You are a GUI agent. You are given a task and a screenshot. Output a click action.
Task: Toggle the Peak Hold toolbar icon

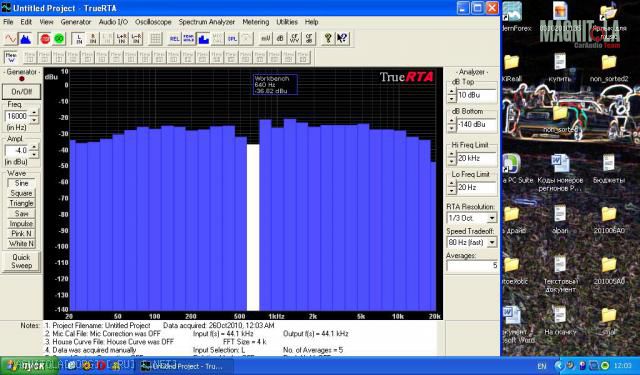(x=189, y=39)
